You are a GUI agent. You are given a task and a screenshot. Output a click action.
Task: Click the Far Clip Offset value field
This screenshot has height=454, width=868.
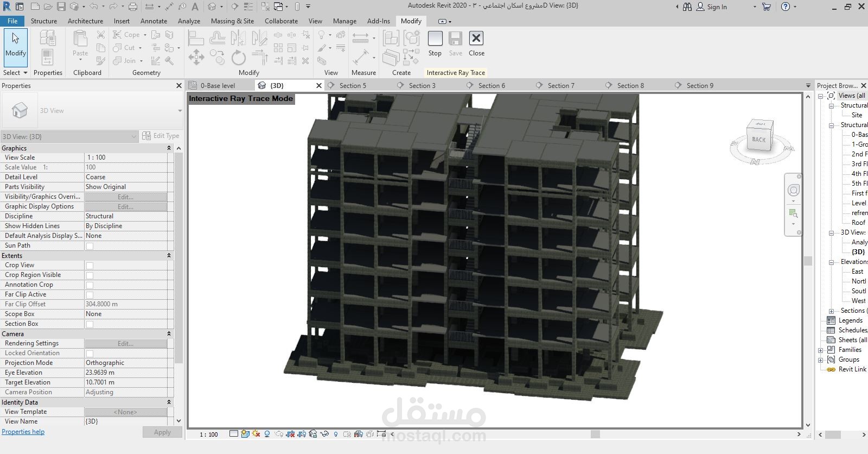126,304
